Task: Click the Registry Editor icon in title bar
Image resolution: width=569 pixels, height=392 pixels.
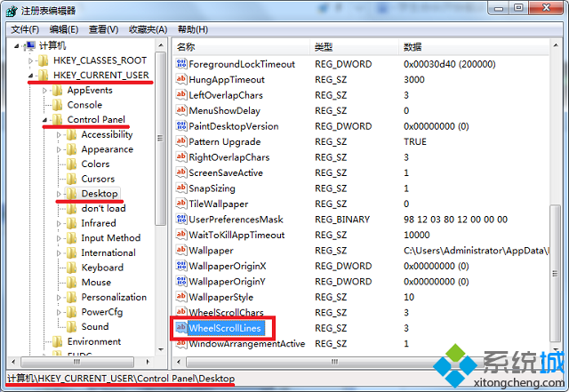Action: pyautogui.click(x=12, y=11)
